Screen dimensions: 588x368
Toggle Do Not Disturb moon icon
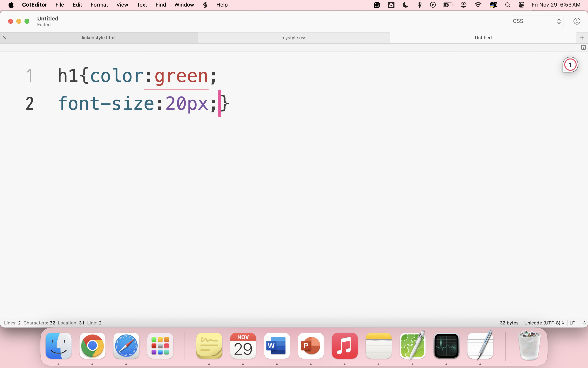(405, 5)
